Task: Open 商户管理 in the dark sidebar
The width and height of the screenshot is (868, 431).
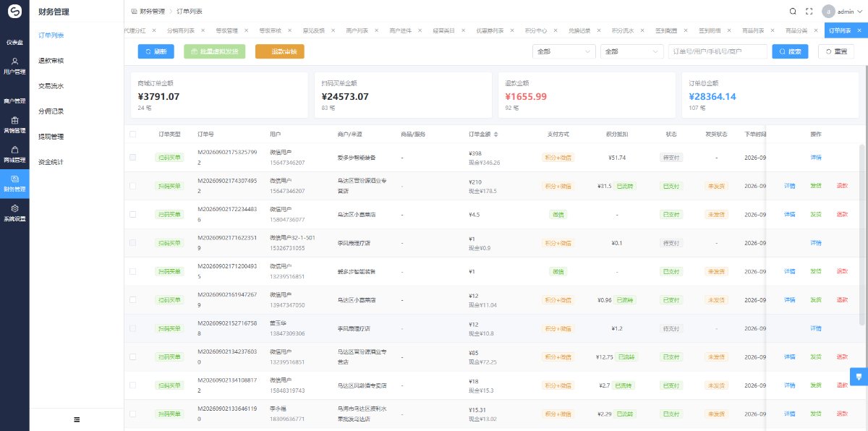Action: (x=14, y=101)
